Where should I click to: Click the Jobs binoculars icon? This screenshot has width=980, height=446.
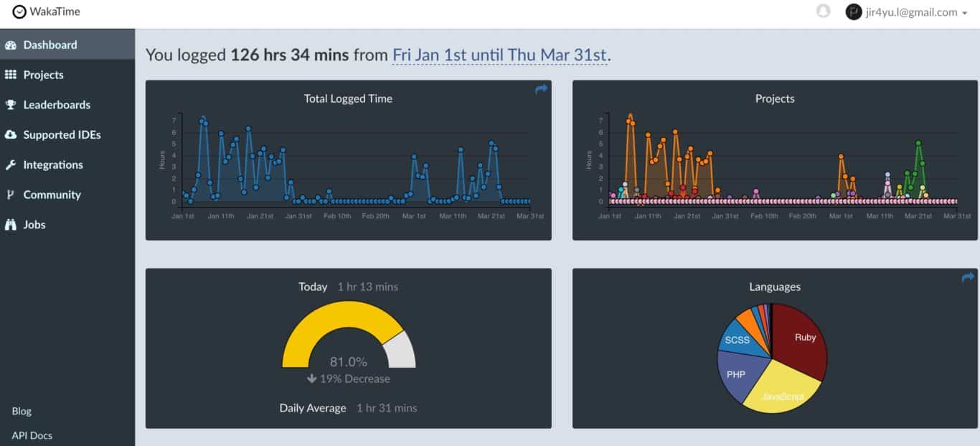pyautogui.click(x=11, y=225)
